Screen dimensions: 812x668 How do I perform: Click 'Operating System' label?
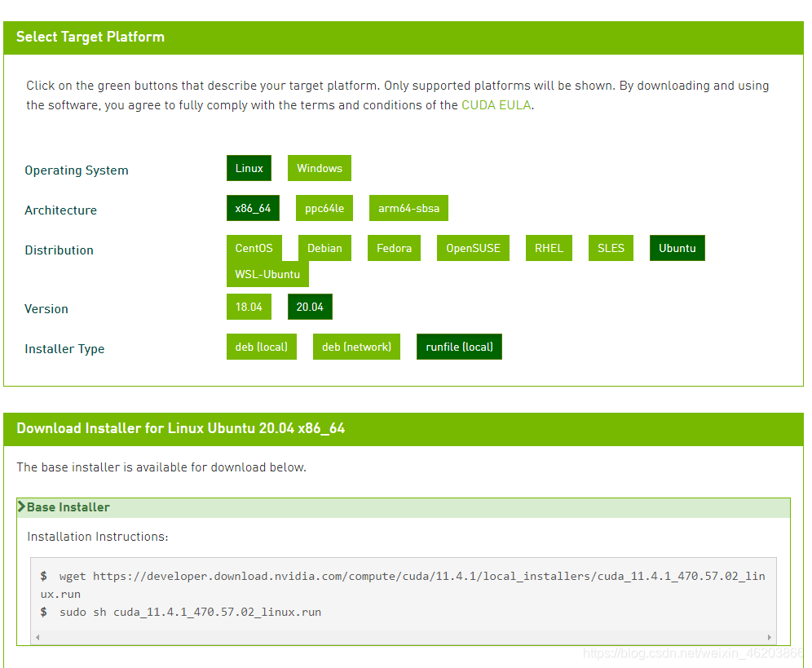click(76, 170)
